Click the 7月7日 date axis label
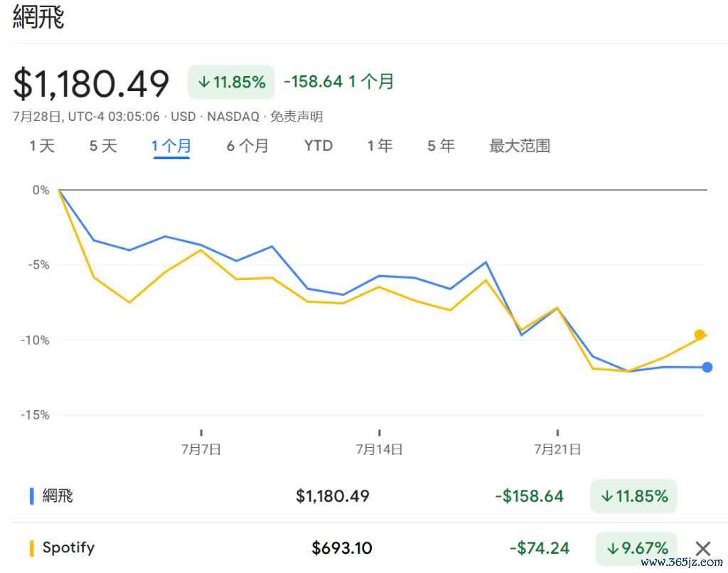 point(201,449)
